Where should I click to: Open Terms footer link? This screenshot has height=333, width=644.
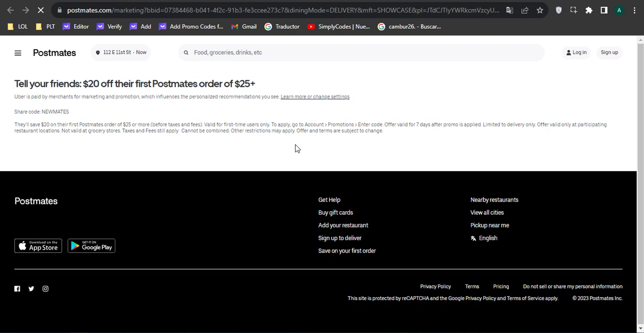click(x=472, y=287)
